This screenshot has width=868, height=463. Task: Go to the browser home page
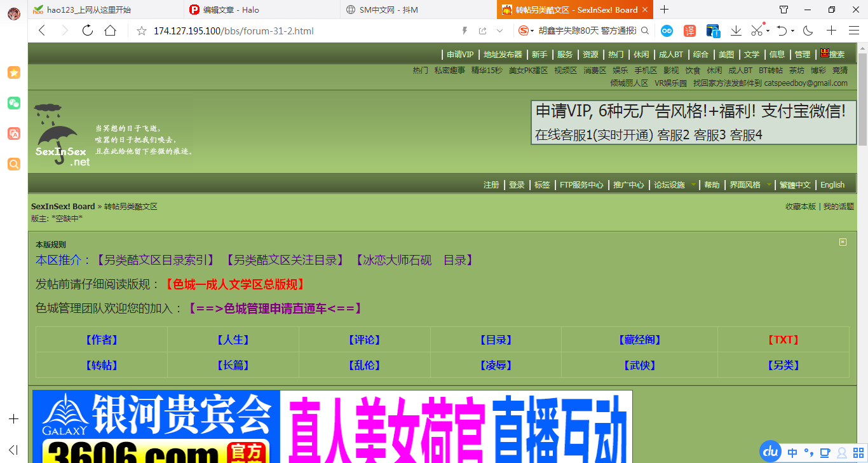[x=111, y=31]
